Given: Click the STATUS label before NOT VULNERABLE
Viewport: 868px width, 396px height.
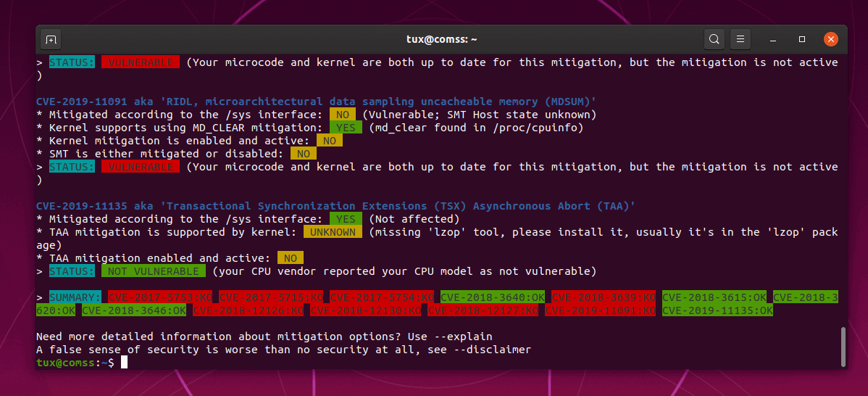Looking at the screenshot, I should tap(72, 271).
